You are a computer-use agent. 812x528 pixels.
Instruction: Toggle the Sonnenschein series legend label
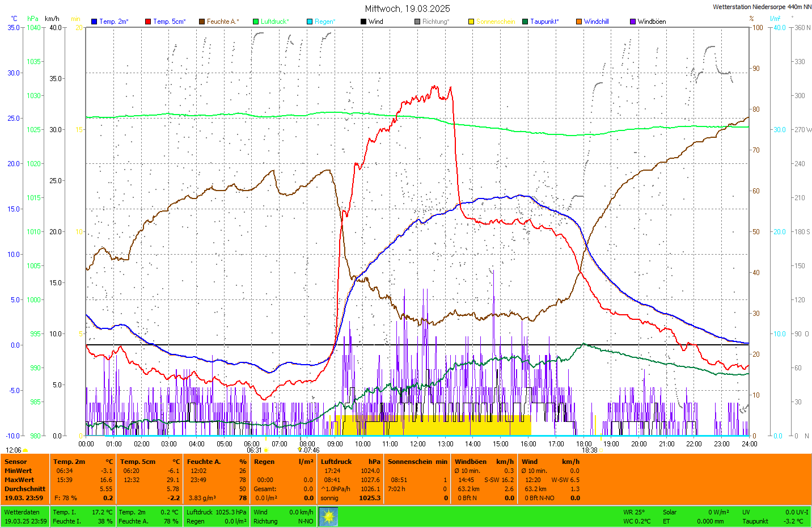point(495,22)
